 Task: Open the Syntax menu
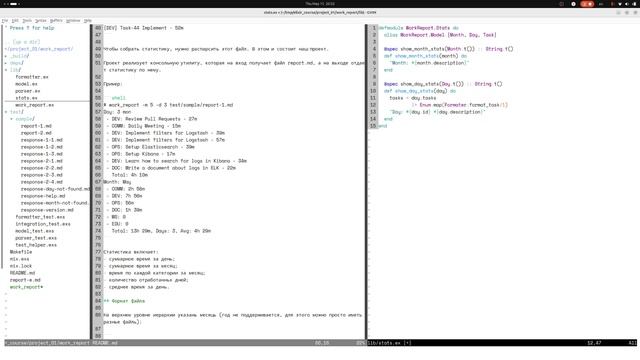[41, 20]
